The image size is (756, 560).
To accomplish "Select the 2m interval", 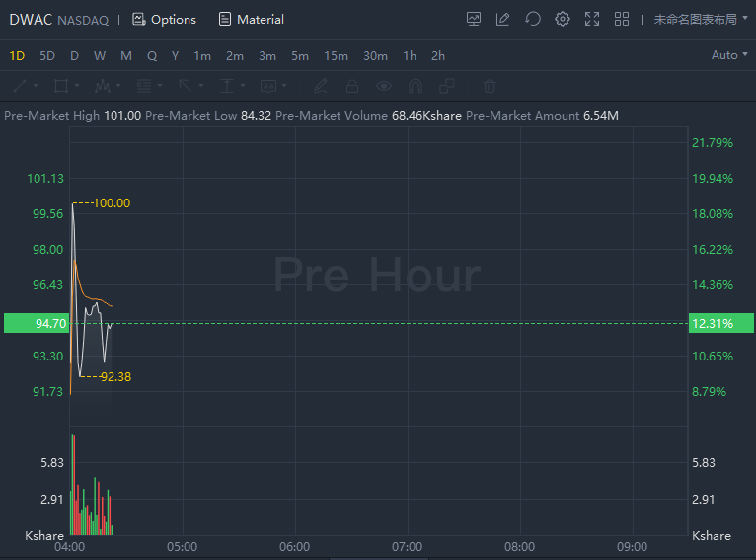I will click(x=235, y=56).
